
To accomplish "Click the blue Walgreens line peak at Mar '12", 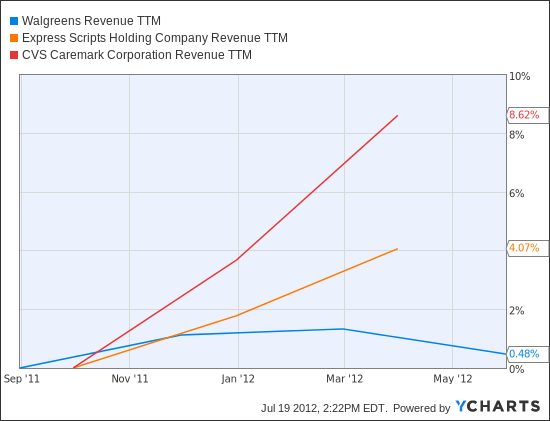I will 343,329.
